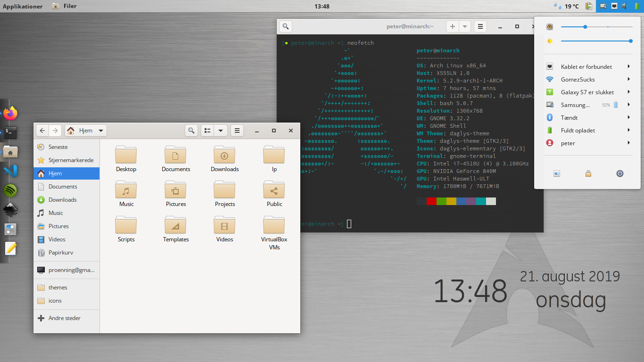The height and width of the screenshot is (362, 644).
Task: Open Papirkurv trash in the sidebar
Action: point(66,252)
